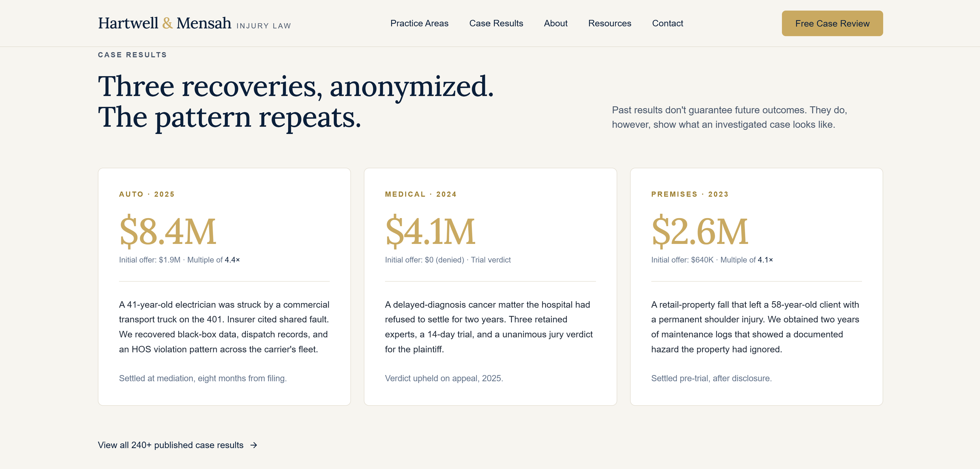
Task: Click the Free Case Review button
Action: (x=832, y=23)
